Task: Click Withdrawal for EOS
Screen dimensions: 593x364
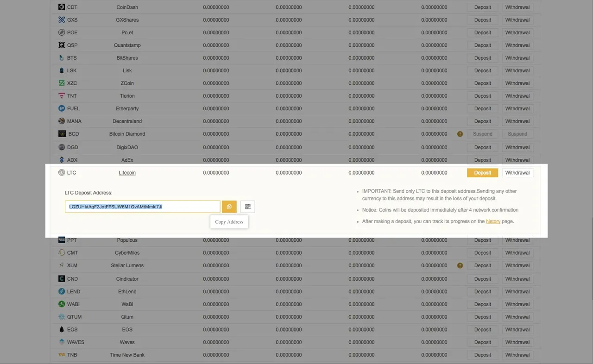Action: point(517,329)
